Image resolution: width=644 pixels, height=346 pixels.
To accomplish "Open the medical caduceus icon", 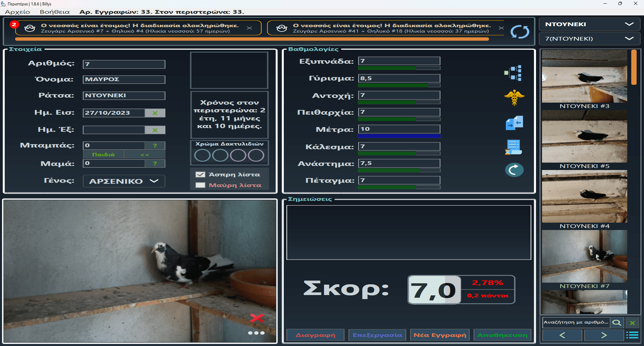I will click(x=514, y=98).
